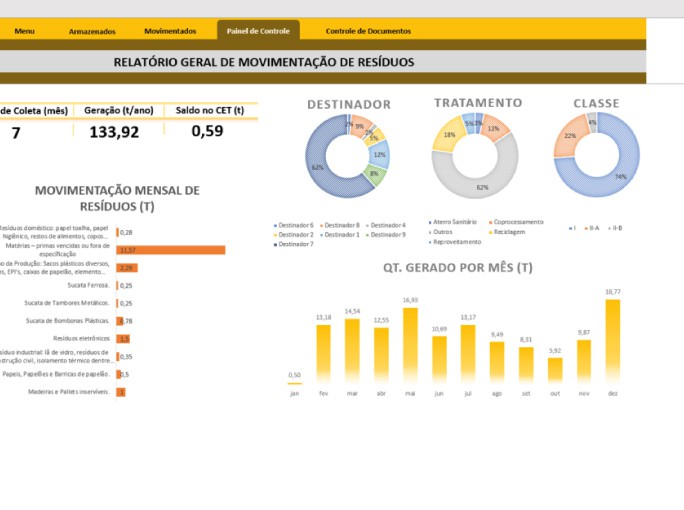Switch to the Armazenados tab
The image size is (684, 510).
[92, 31]
